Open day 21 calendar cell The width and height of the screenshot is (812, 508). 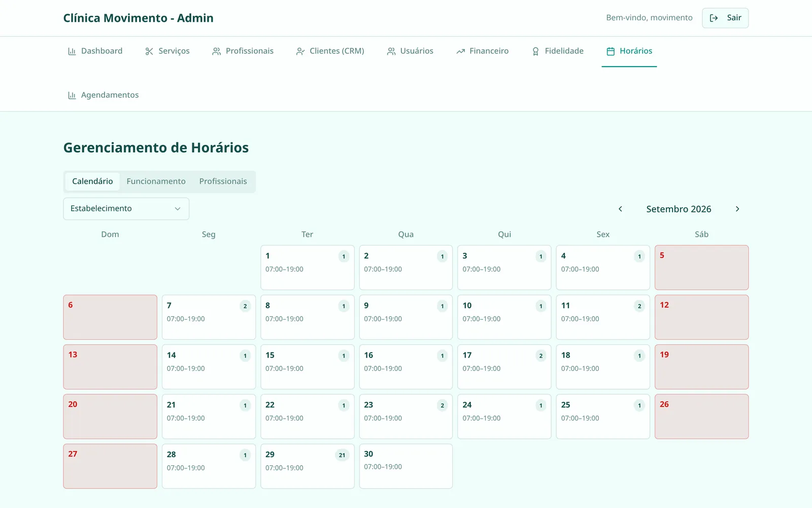pyautogui.click(x=209, y=417)
